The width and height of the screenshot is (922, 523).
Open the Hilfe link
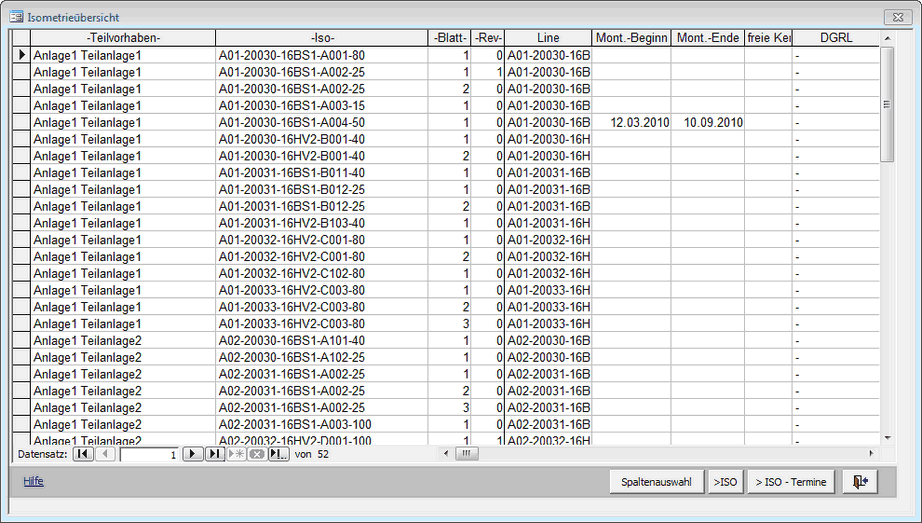click(33, 481)
